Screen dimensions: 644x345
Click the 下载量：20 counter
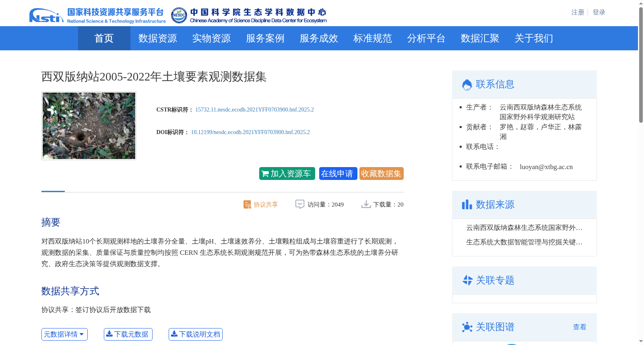[x=388, y=205]
